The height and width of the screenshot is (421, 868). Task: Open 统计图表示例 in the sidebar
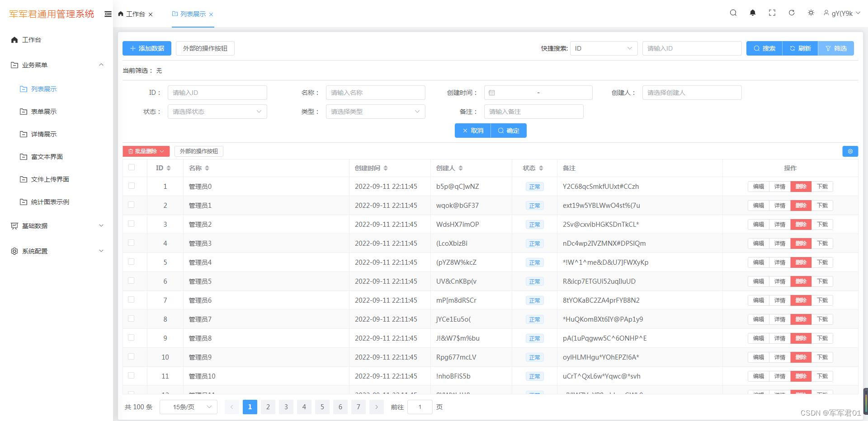click(50, 202)
